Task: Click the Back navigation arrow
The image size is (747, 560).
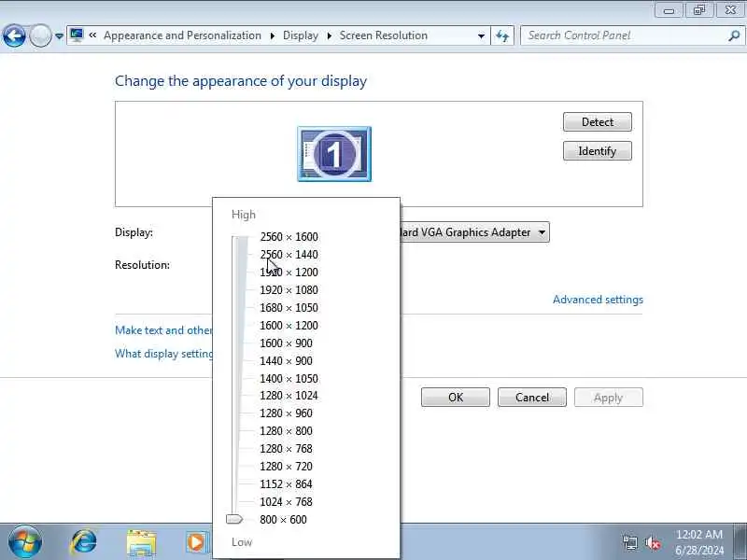Action: coord(14,35)
